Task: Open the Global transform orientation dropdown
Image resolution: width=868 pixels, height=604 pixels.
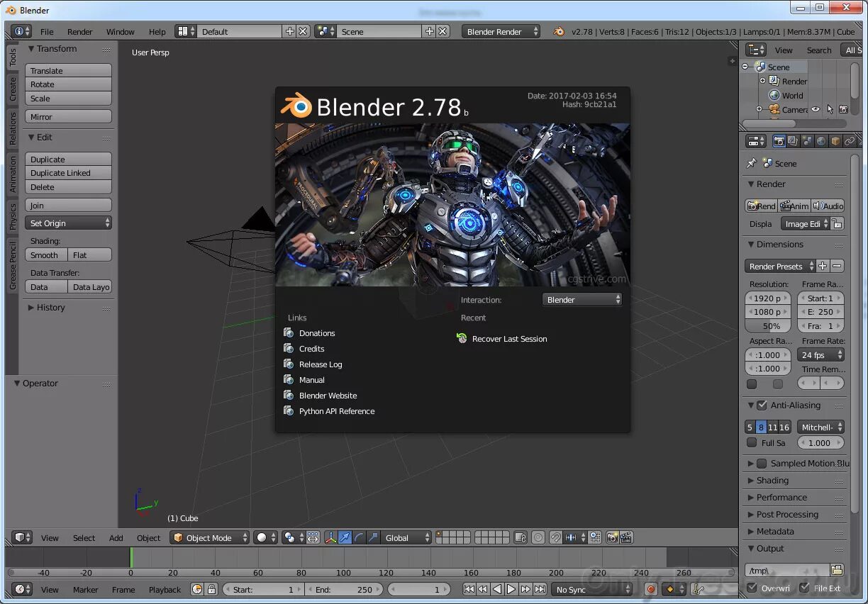Action: coord(406,537)
